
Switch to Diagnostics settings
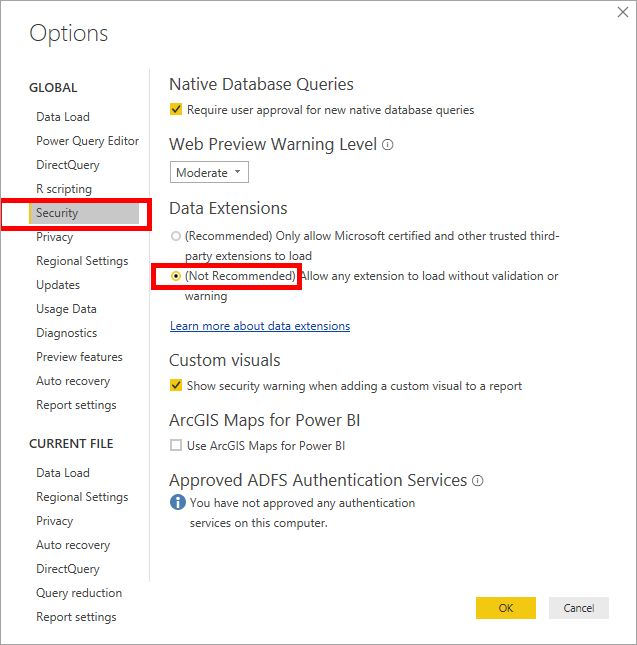pyautogui.click(x=67, y=333)
